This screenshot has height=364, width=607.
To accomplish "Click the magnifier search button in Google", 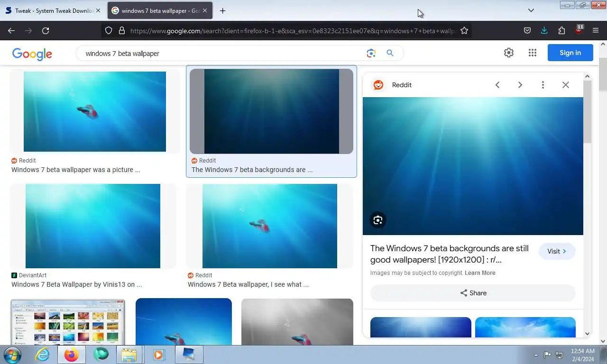I will (x=390, y=53).
